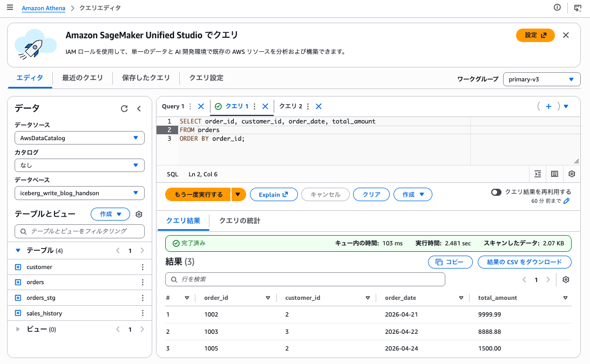Open the orders table options menu
Image resolution: width=590 pixels, height=364 pixels.
click(x=143, y=282)
